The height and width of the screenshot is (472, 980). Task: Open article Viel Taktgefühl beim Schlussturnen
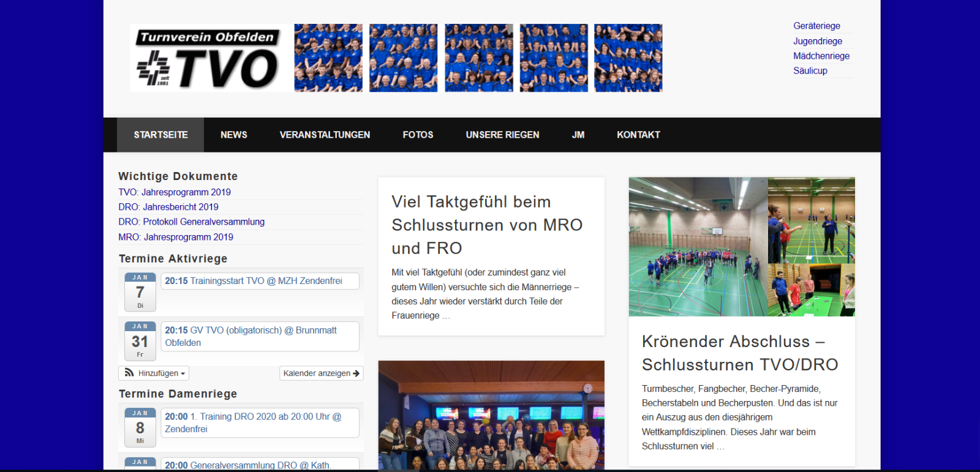[486, 225]
